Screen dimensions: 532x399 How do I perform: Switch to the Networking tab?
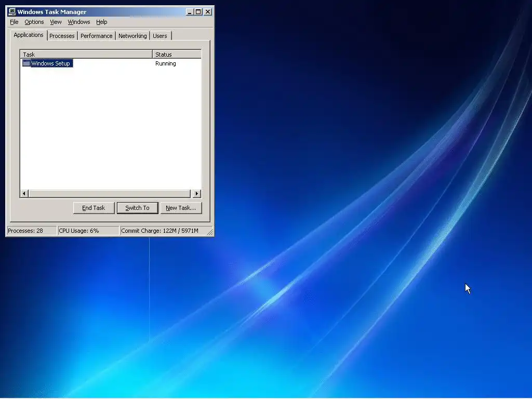click(132, 36)
